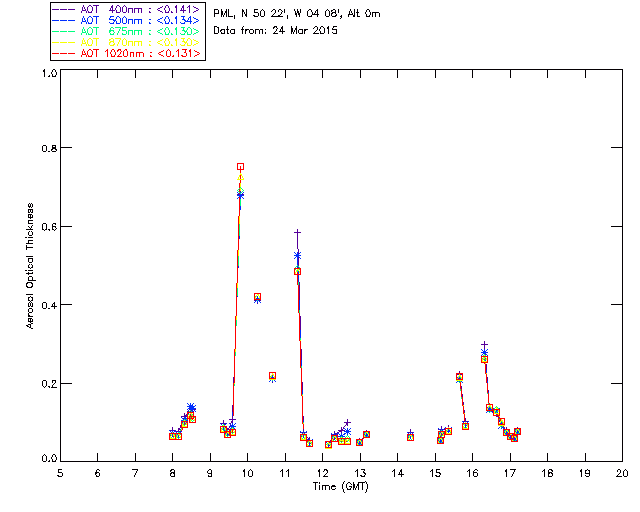Click the isolated data marker at 0.42
The height and width of the screenshot is (512, 640).
(x=257, y=298)
